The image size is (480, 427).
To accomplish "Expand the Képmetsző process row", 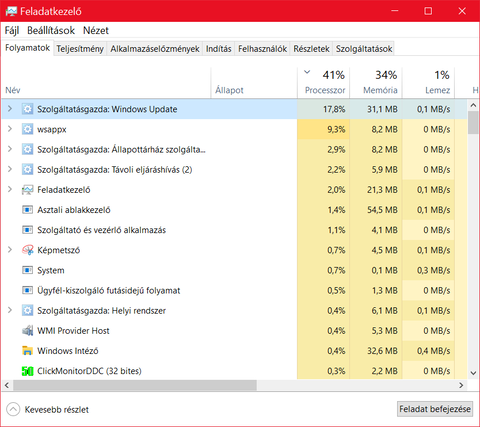I will [x=10, y=250].
